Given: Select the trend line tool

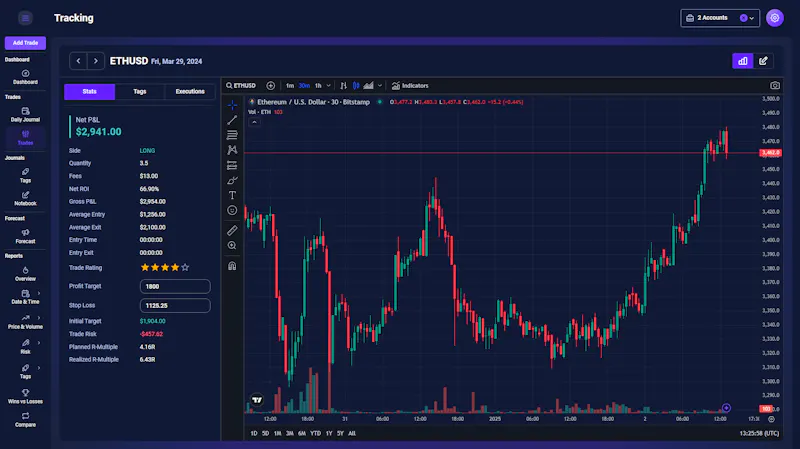Looking at the screenshot, I should (x=232, y=120).
